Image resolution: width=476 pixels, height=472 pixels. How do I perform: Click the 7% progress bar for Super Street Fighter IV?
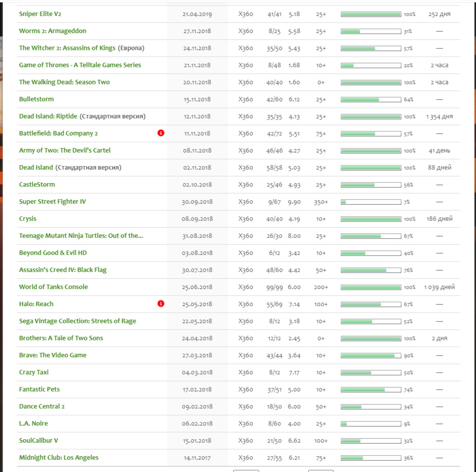tap(371, 202)
